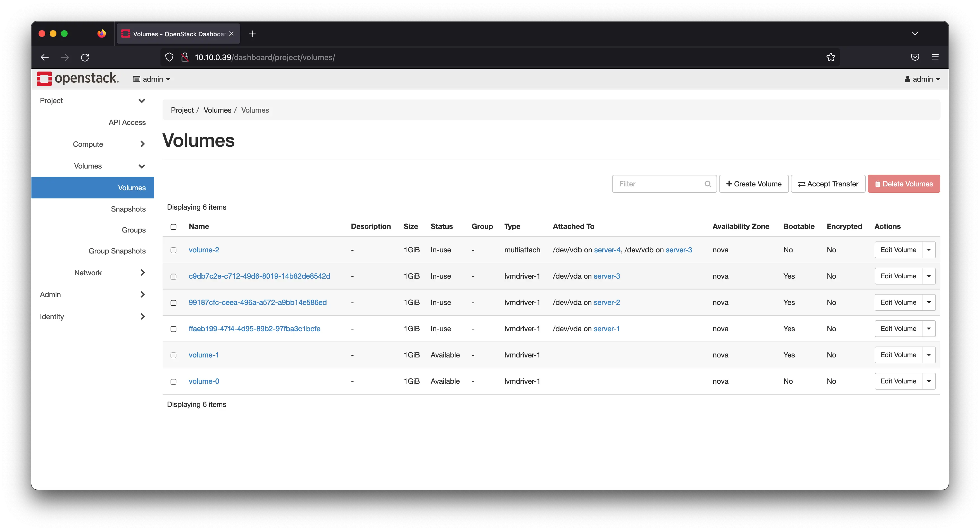This screenshot has width=980, height=531.
Task: Click the insecure connection padlock icon
Action: tap(185, 57)
